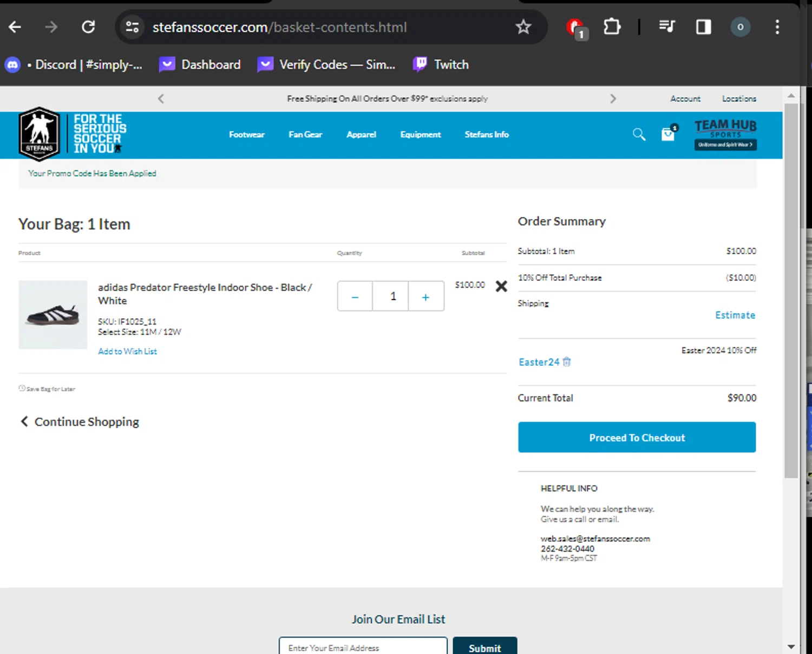Click the shoe product thumbnail
Viewport: 812px width, 654px height.
point(53,315)
